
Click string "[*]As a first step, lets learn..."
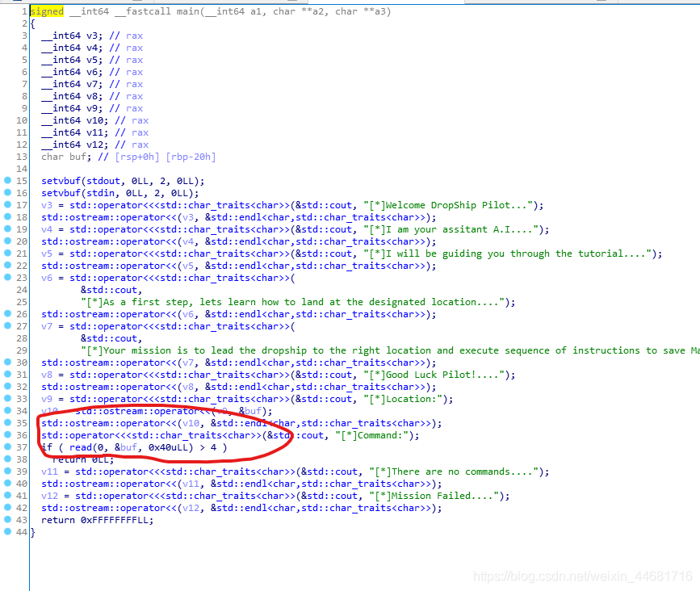pos(292,302)
